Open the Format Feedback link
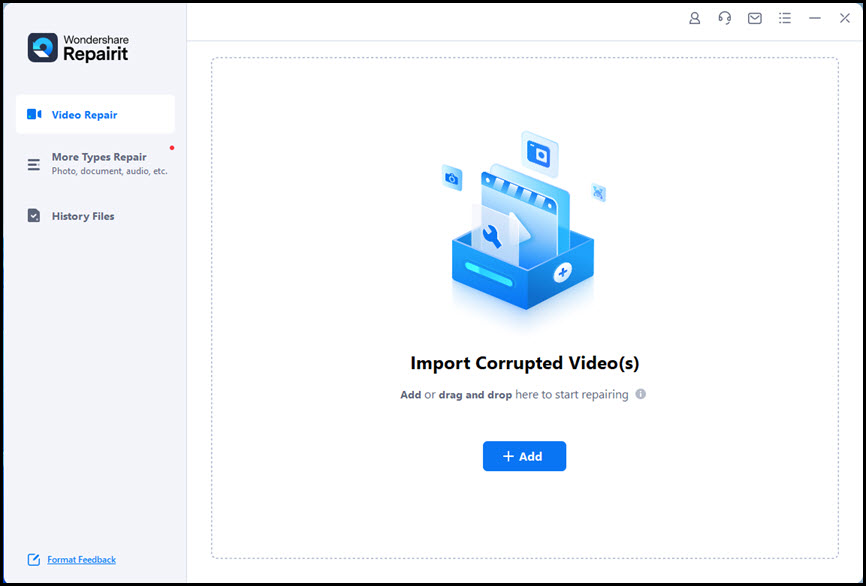Viewport: 866px width, 586px height. pyautogui.click(x=81, y=559)
